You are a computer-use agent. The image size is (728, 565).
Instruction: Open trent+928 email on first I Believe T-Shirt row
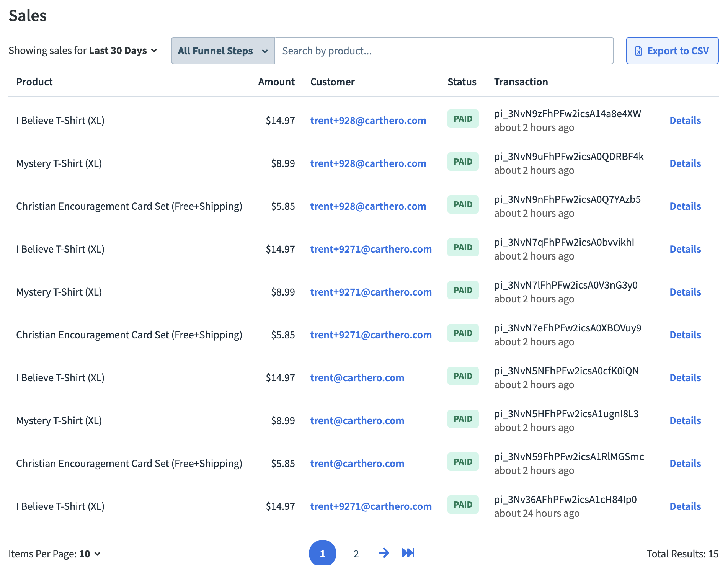[368, 121]
